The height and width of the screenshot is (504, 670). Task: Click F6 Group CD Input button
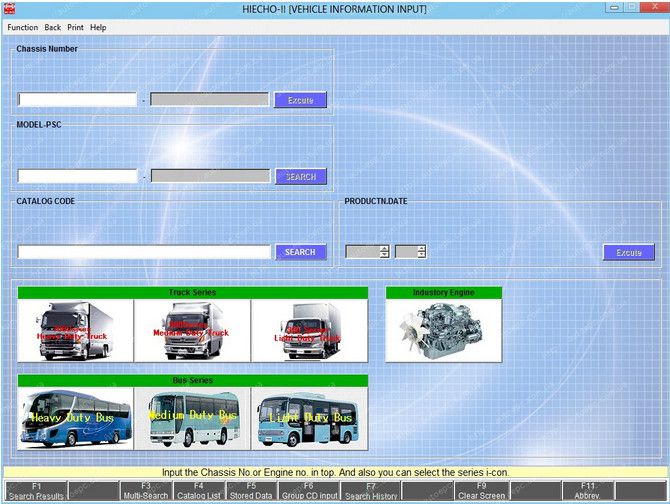[309, 491]
